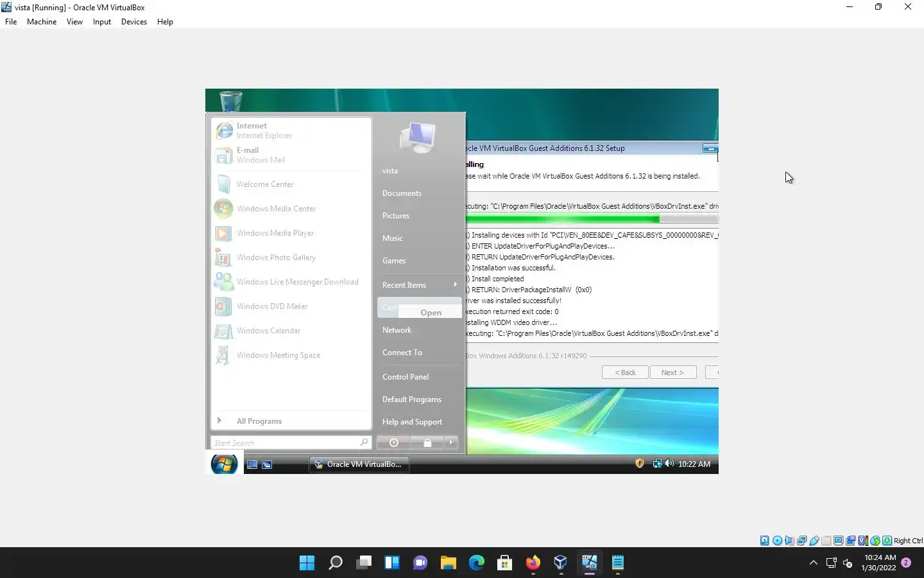The width and height of the screenshot is (924, 578).
Task: Open Windows Calendar
Action: point(291,331)
